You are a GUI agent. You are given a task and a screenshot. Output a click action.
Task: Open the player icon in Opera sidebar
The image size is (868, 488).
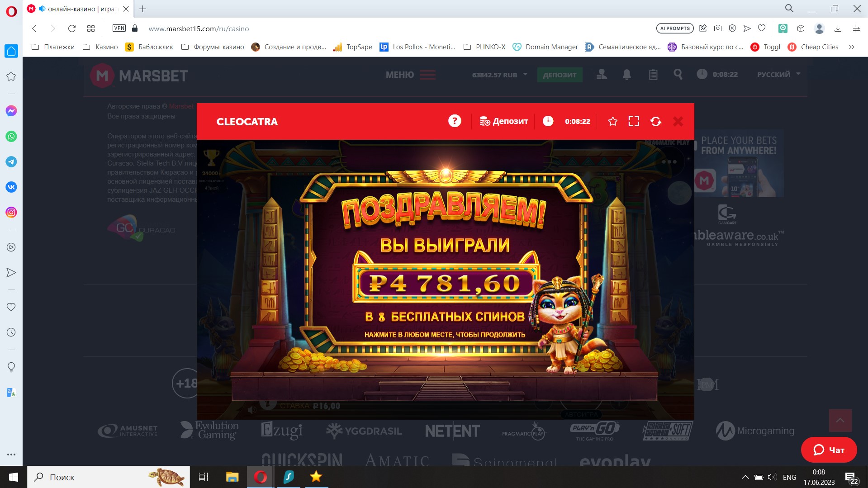11,247
